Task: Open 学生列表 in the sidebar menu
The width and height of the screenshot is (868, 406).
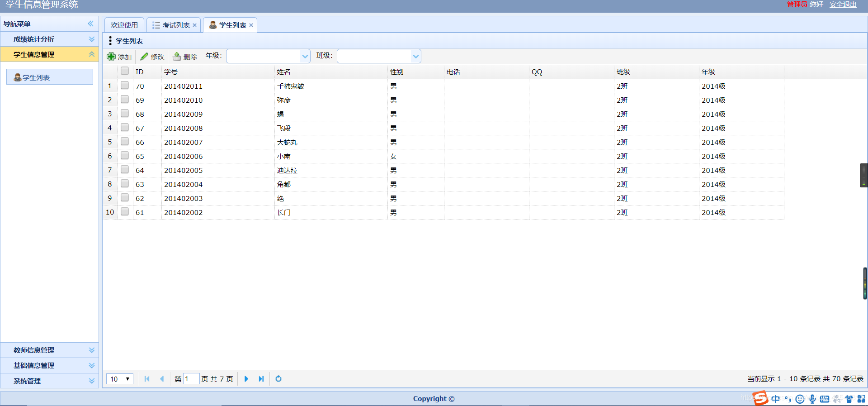Action: [50, 77]
